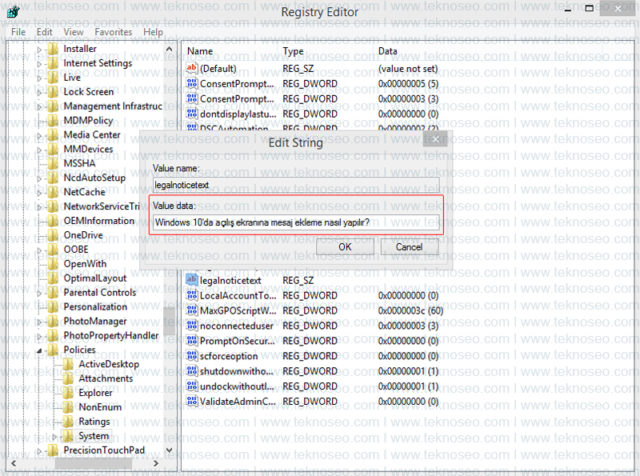Select the Personalization tree item
640x476 pixels.
(x=95, y=307)
